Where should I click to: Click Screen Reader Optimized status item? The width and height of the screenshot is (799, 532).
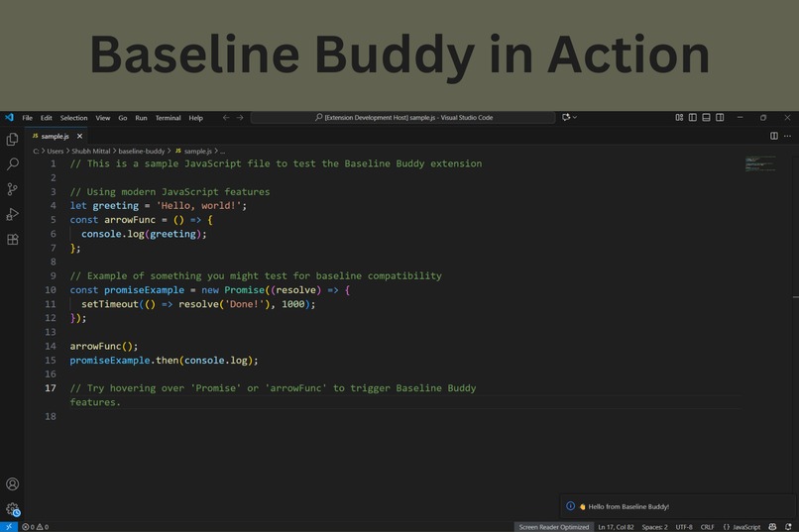coord(553,527)
